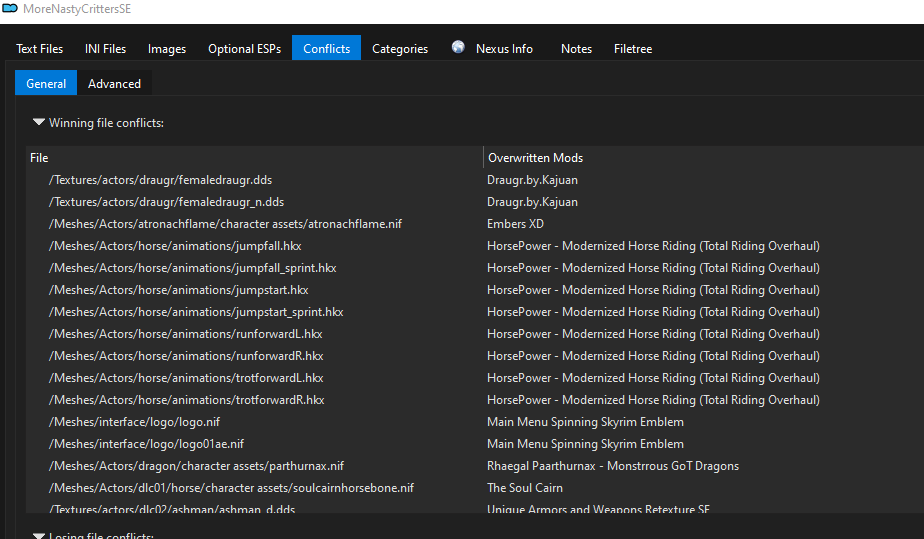
Task: Click the Nexus globe icon
Action: pos(458,48)
